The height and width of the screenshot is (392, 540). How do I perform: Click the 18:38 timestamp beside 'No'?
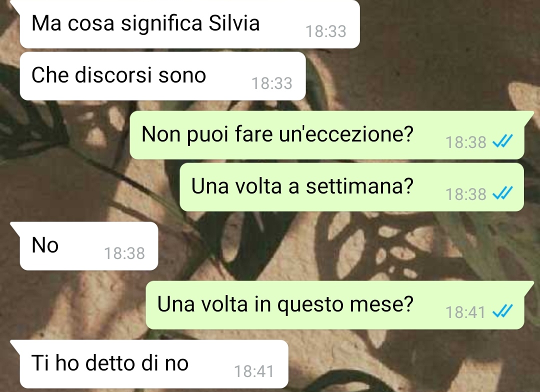point(124,253)
